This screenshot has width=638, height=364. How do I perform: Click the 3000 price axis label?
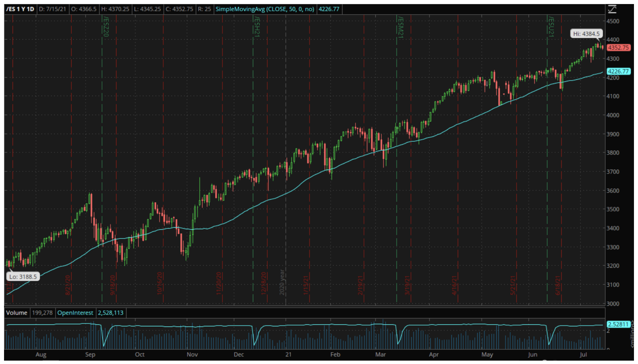(613, 303)
